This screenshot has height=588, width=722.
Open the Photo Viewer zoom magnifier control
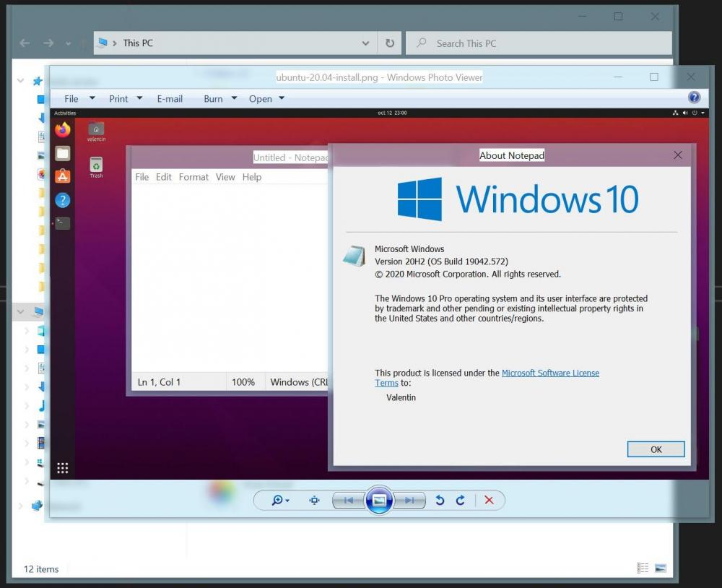[279, 500]
